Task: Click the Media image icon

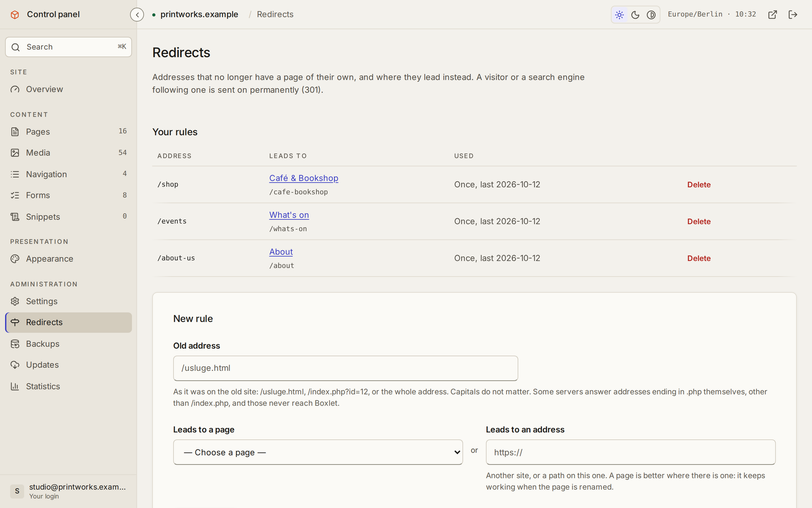Action: (15, 153)
